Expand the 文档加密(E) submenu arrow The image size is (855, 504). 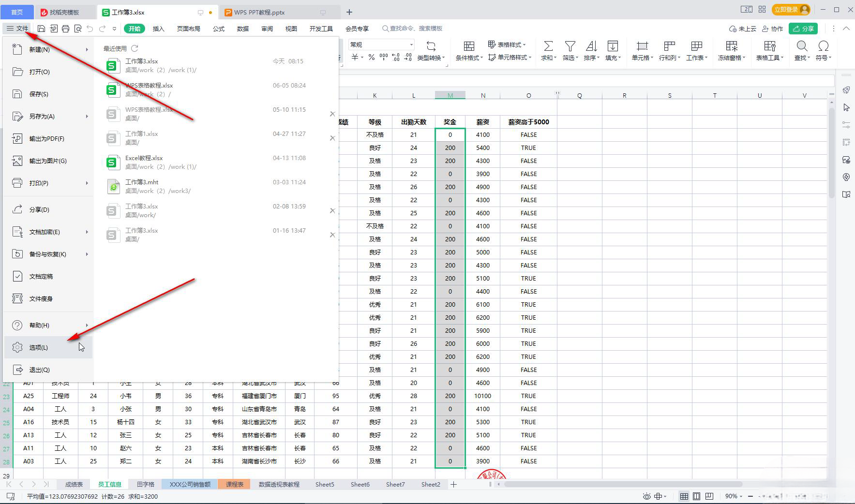(x=87, y=232)
